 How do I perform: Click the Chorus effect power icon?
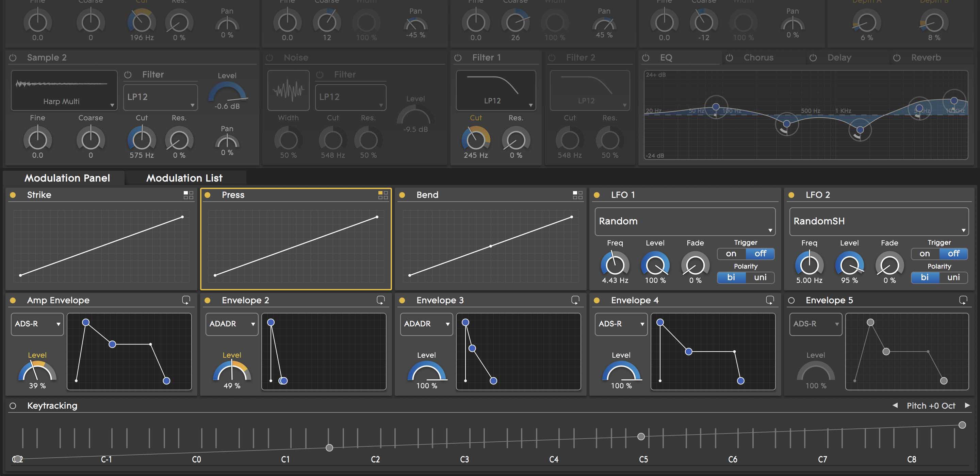point(729,58)
